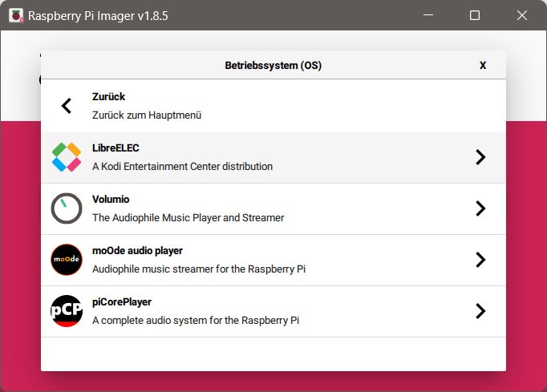Click the moOde round black logo
Viewport: 547px width, 392px height.
click(67, 260)
